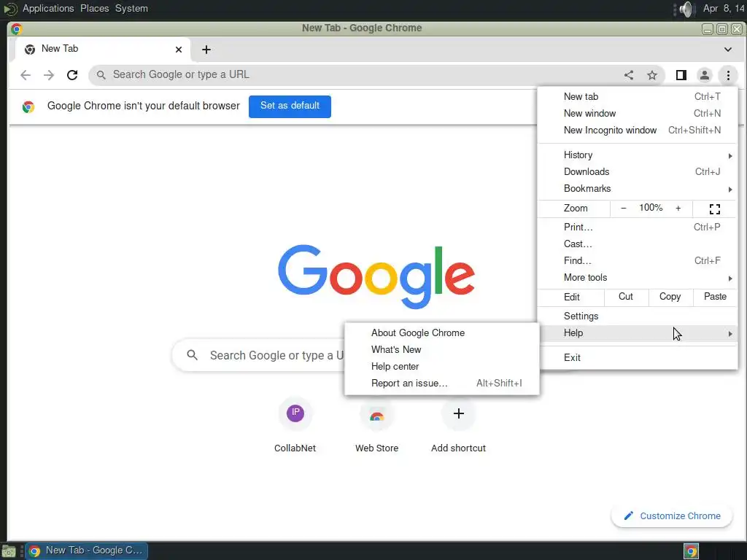Choose Exit from menu
This screenshot has width=747, height=560.
638,357
